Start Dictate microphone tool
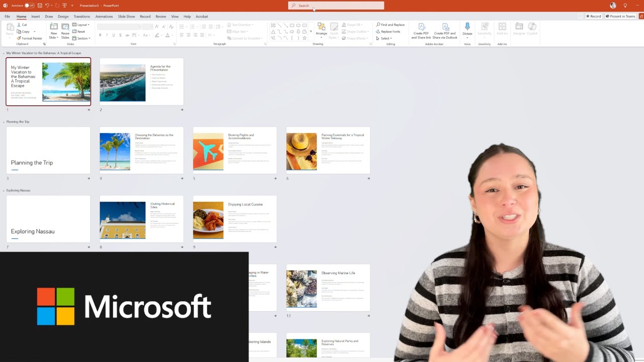 467,29
